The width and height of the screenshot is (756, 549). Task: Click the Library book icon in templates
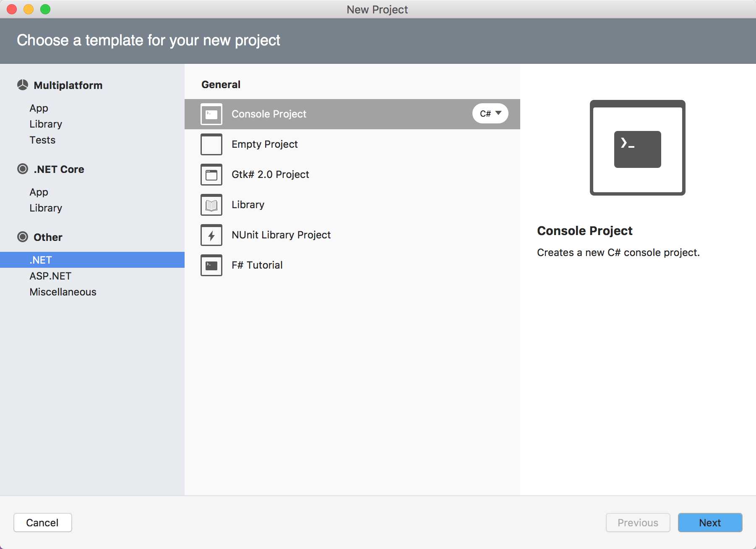(211, 205)
